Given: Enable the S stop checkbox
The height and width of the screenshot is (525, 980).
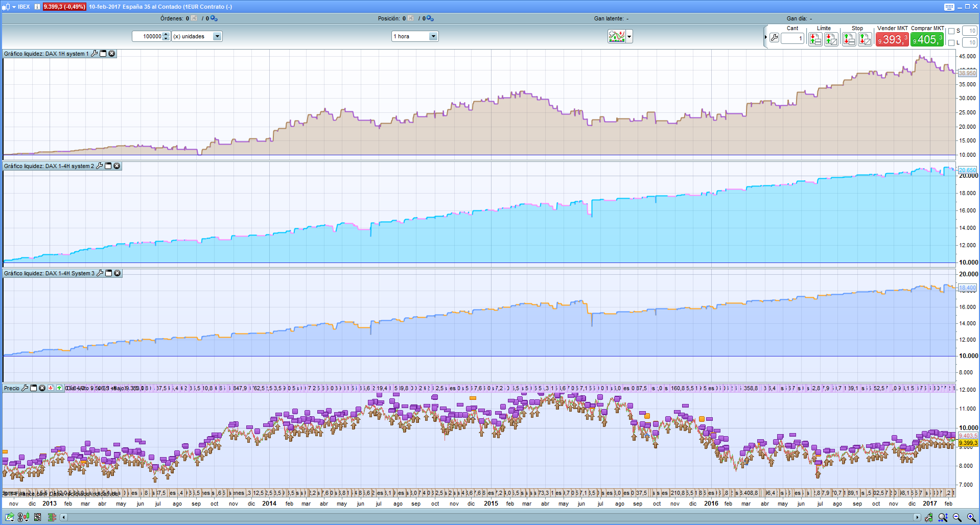Looking at the screenshot, I should (951, 31).
